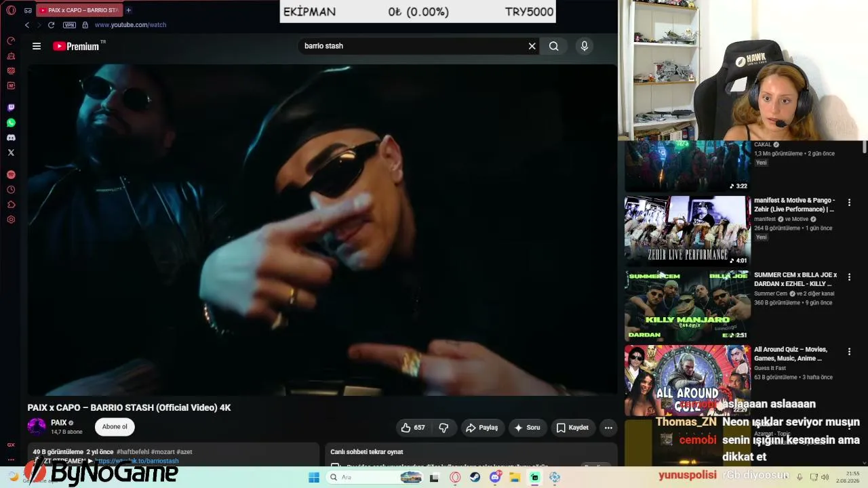Click 'Canlı sohbeti tekrar oynat' heading
The image size is (868, 488).
point(367,452)
